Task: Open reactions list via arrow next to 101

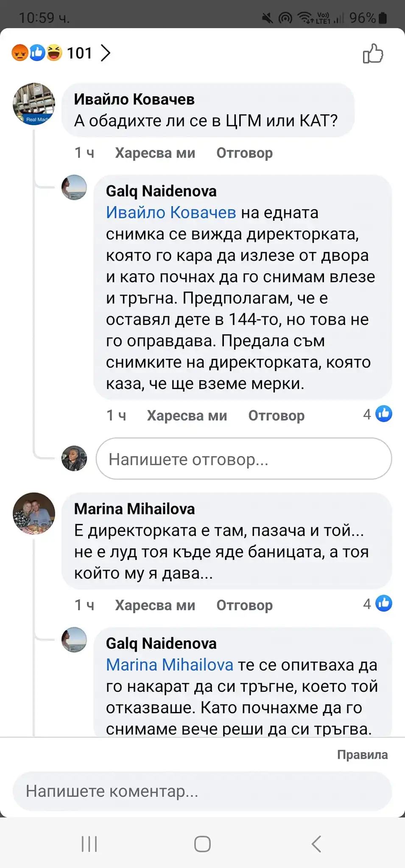Action: click(105, 53)
